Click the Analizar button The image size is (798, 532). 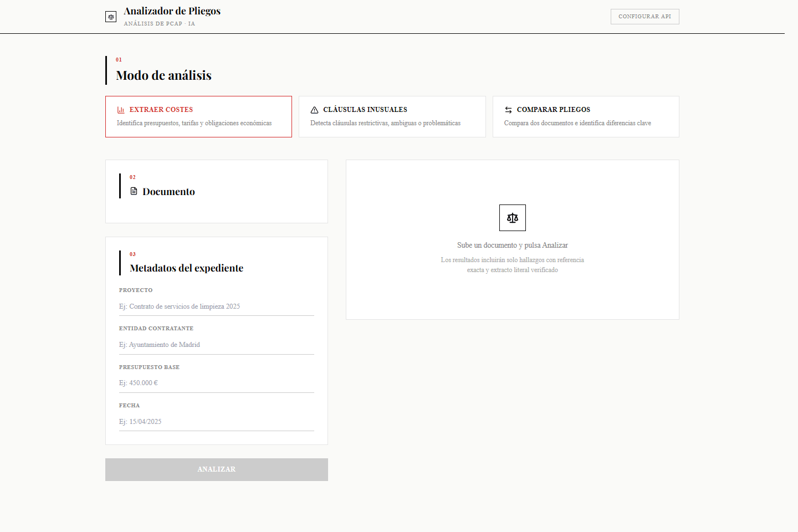[x=217, y=469]
